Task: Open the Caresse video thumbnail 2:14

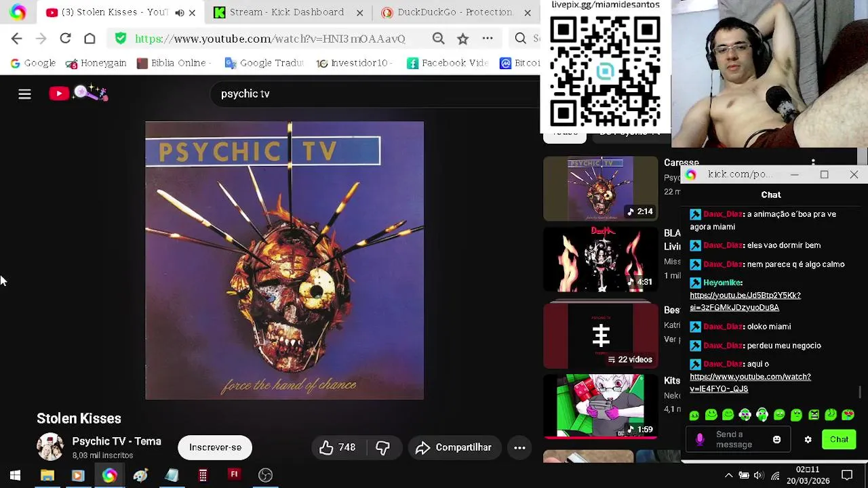Action: (600, 188)
